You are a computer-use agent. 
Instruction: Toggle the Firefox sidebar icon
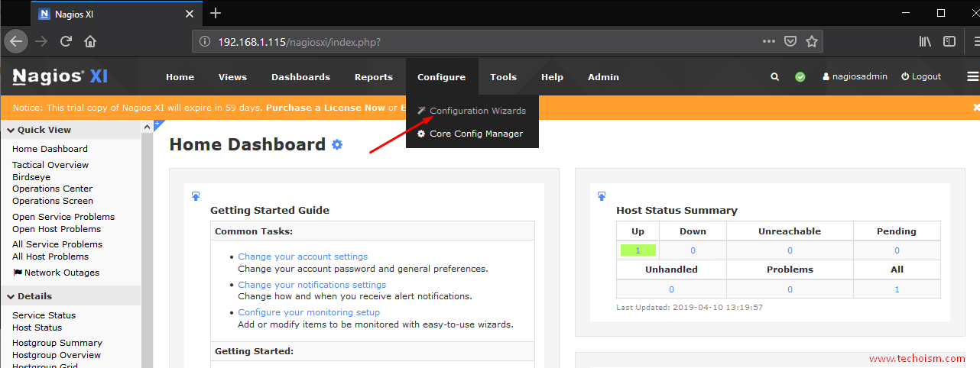coord(949,41)
